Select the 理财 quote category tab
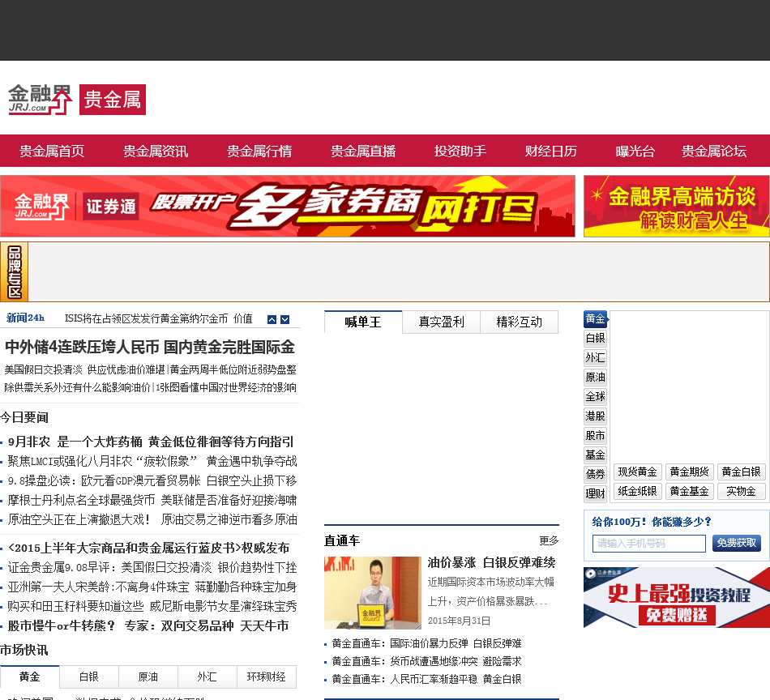The height and width of the screenshot is (700, 770). click(595, 493)
